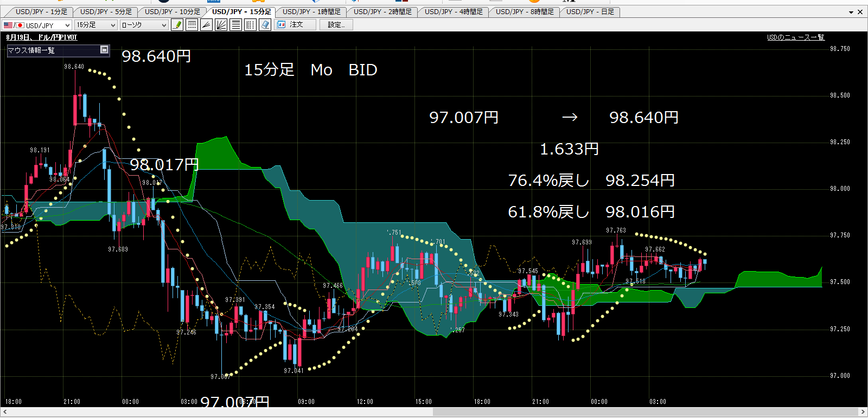Click the 76.4%戻し 98.254円 annotation
Viewport: 868px width, 418px height.
591,181
